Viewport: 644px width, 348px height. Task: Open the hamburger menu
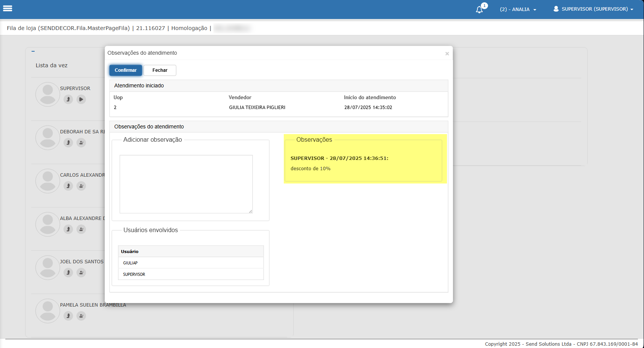click(x=8, y=8)
